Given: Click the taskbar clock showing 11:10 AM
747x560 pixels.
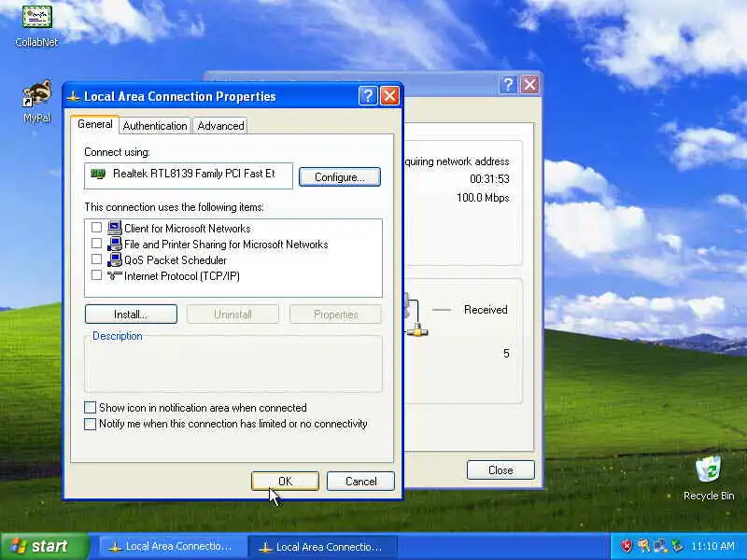Looking at the screenshot, I should (x=712, y=546).
